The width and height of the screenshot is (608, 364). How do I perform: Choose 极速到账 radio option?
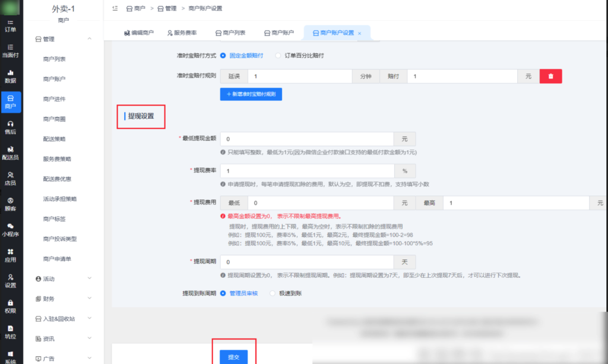click(273, 293)
